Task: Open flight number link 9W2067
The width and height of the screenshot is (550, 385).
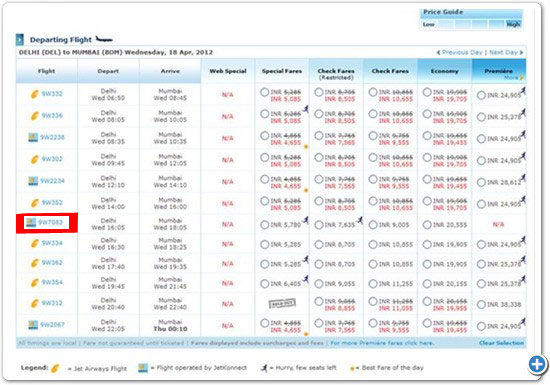Action: [52, 325]
